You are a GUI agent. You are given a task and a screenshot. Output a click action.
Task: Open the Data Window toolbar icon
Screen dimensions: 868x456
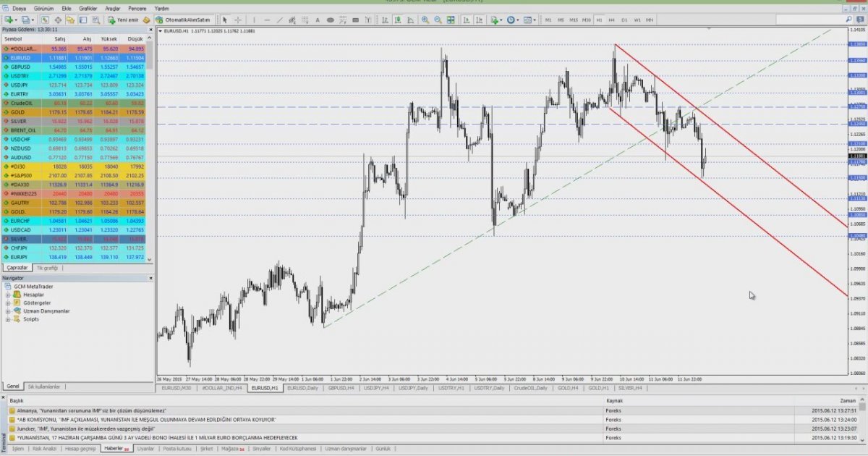pyautogui.click(x=58, y=20)
